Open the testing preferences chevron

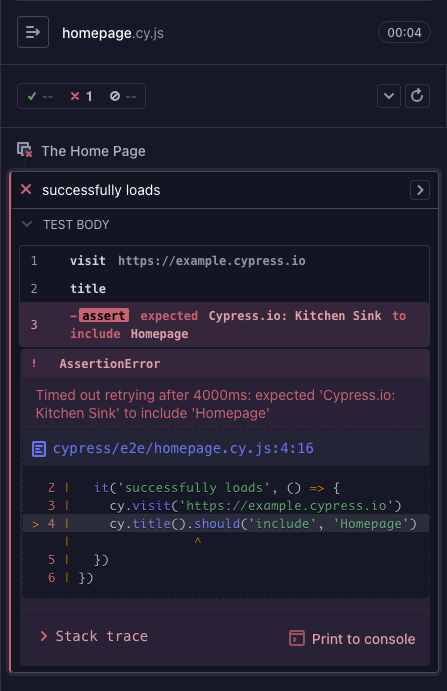click(389, 96)
